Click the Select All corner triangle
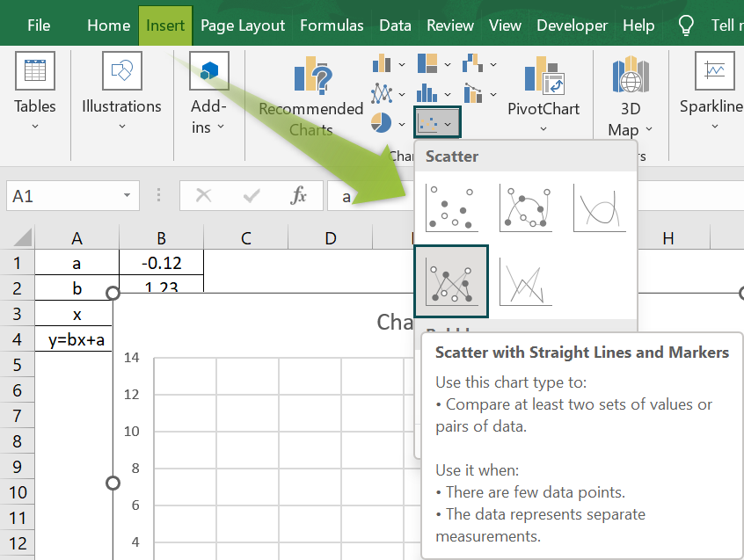 click(x=22, y=237)
